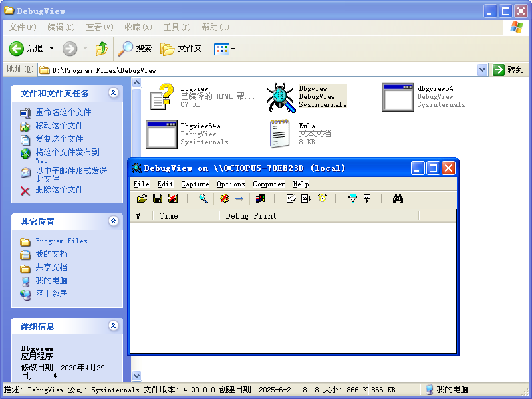Viewport: 532px width, 399px height.
Task: Open the 收藏(A) menu in Explorer
Action: [x=138, y=27]
